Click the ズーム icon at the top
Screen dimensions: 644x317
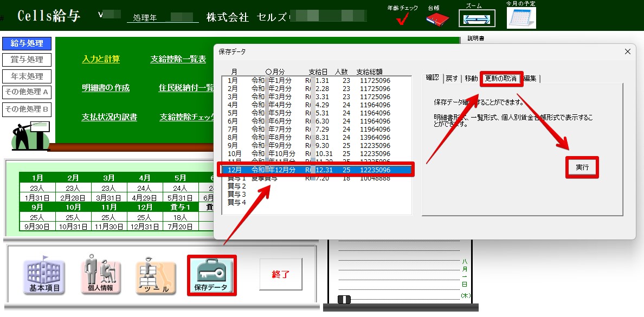click(x=478, y=18)
